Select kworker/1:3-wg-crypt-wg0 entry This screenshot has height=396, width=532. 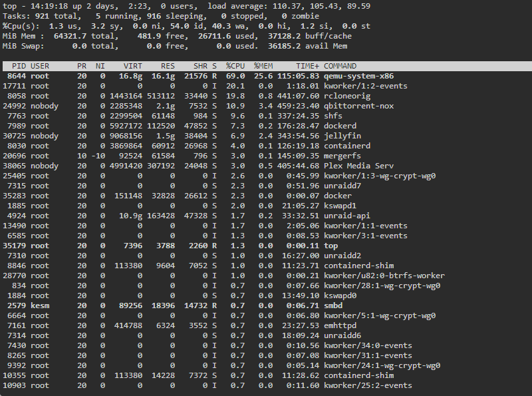tap(380, 176)
